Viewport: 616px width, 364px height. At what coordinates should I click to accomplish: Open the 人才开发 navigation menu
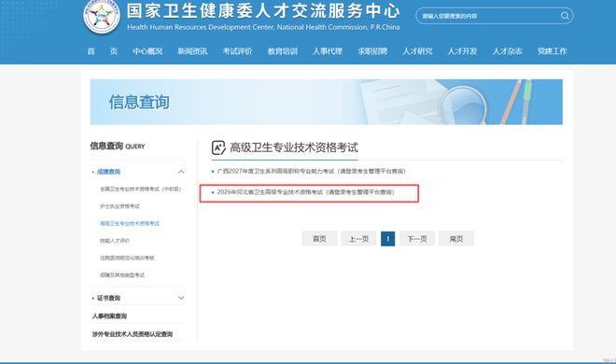coord(462,51)
